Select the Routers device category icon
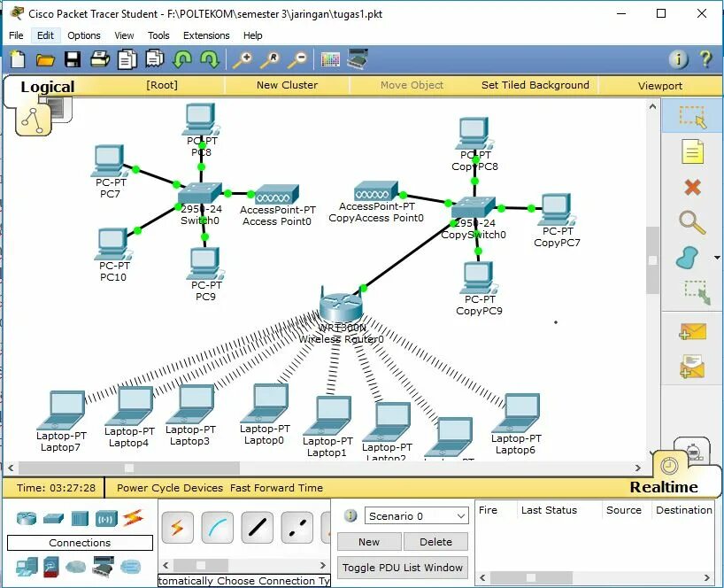The height and width of the screenshot is (588, 724). click(x=27, y=519)
